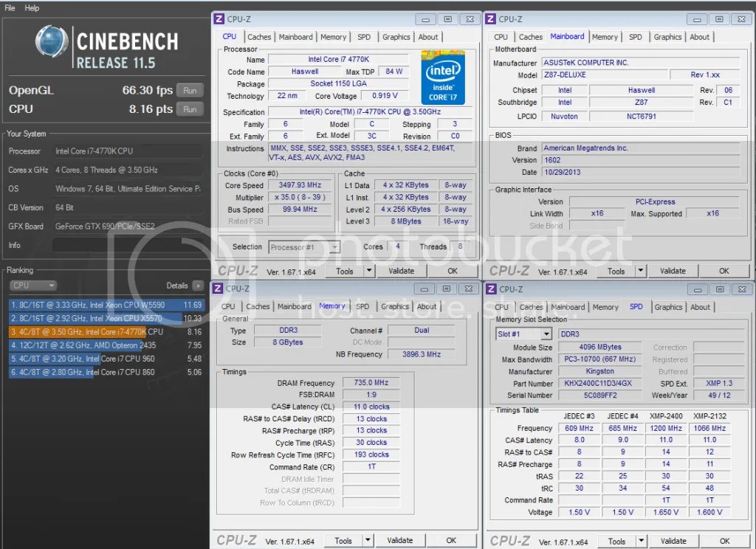Click OK in SPD window
Image resolution: width=756 pixels, height=549 pixels.
coord(724,542)
